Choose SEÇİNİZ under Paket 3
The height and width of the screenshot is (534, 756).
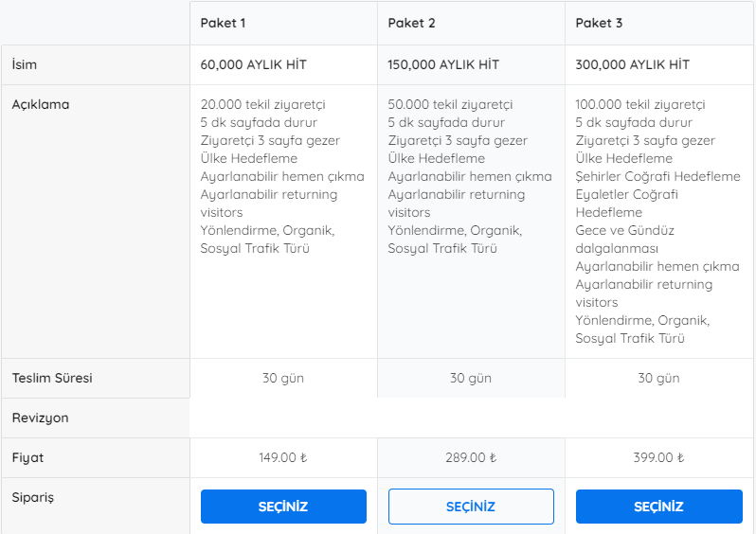(x=659, y=506)
